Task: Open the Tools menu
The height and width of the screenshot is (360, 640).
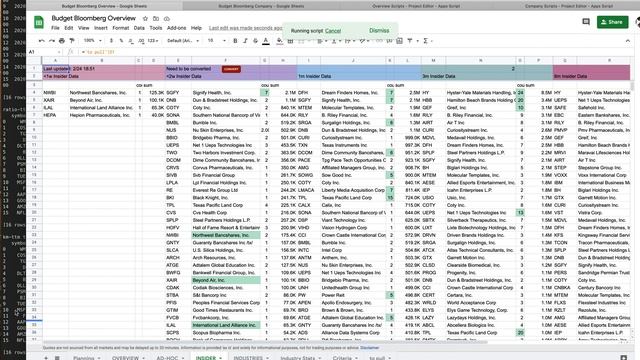Action: 156,28
